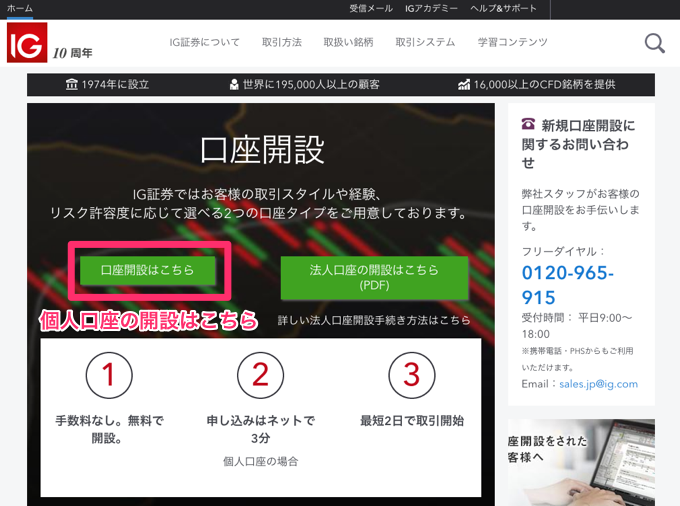Click the text 16,000以上のCFD銘柄を提供
This screenshot has width=680, height=506.
[x=544, y=84]
